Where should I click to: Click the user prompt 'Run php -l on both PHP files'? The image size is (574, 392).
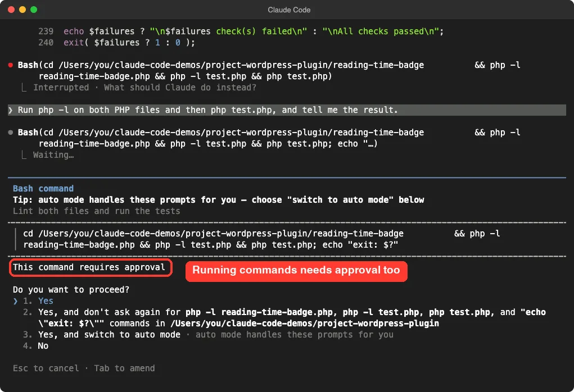click(287, 110)
